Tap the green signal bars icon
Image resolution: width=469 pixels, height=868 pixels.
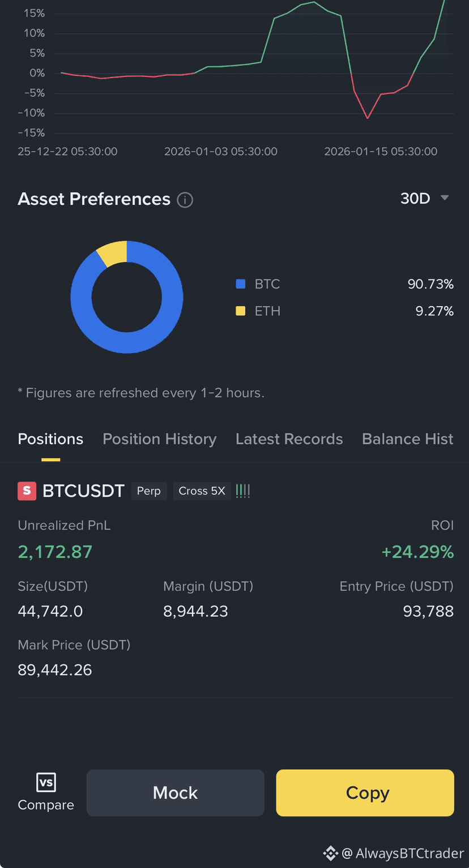coord(243,491)
